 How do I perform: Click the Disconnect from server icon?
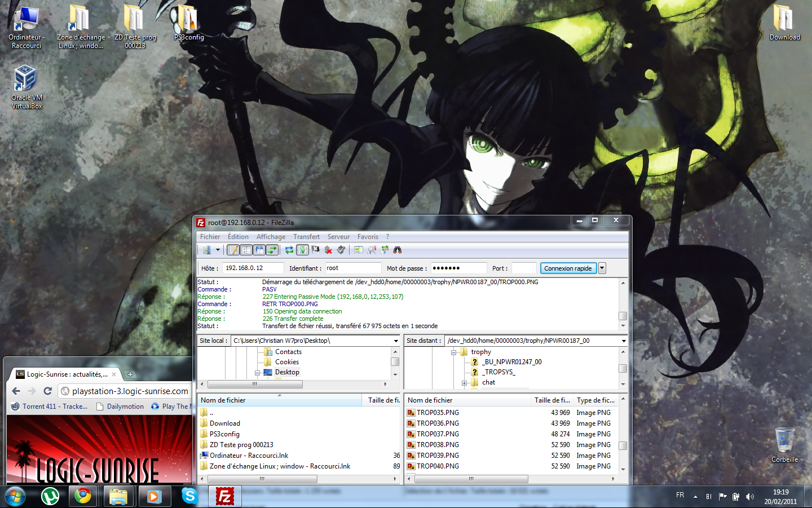[x=328, y=250]
